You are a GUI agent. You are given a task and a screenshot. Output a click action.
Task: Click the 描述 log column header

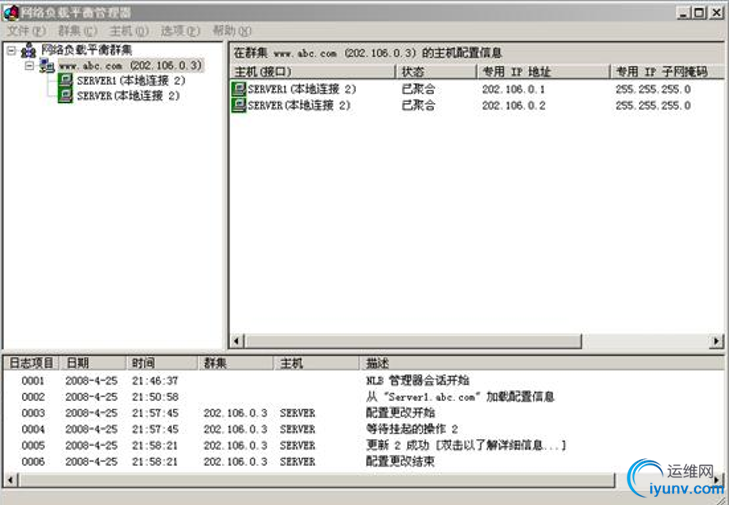pos(542,363)
